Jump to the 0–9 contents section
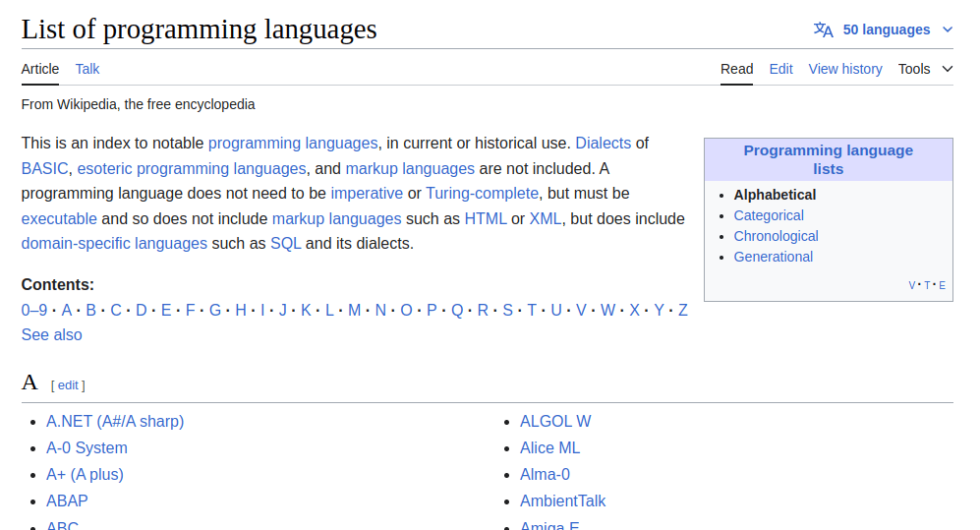980x530 pixels. [x=34, y=311]
